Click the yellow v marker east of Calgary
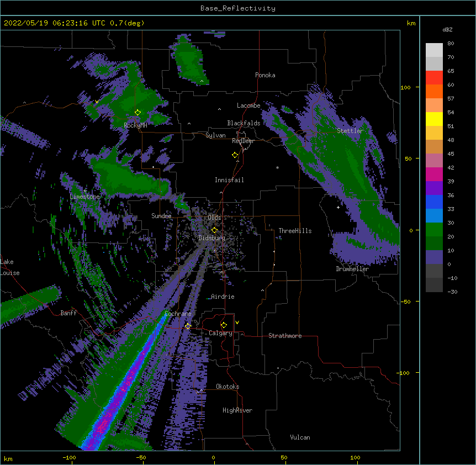476x465 pixels. 237,323
